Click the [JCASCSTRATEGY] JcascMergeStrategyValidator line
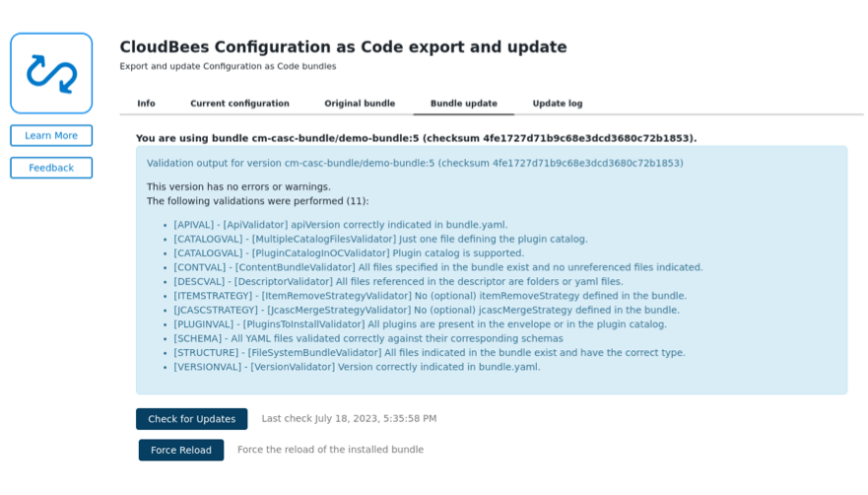The image size is (868, 495). (427, 310)
